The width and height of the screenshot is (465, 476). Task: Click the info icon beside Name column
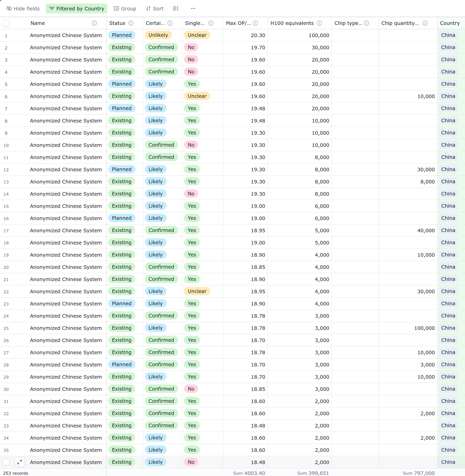[94, 23]
